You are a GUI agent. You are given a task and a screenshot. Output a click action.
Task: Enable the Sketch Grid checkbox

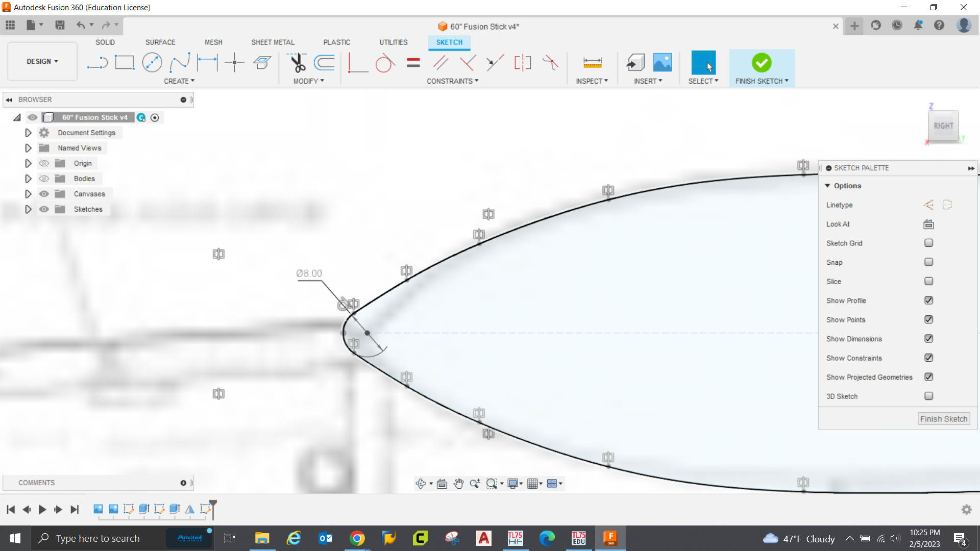(928, 243)
